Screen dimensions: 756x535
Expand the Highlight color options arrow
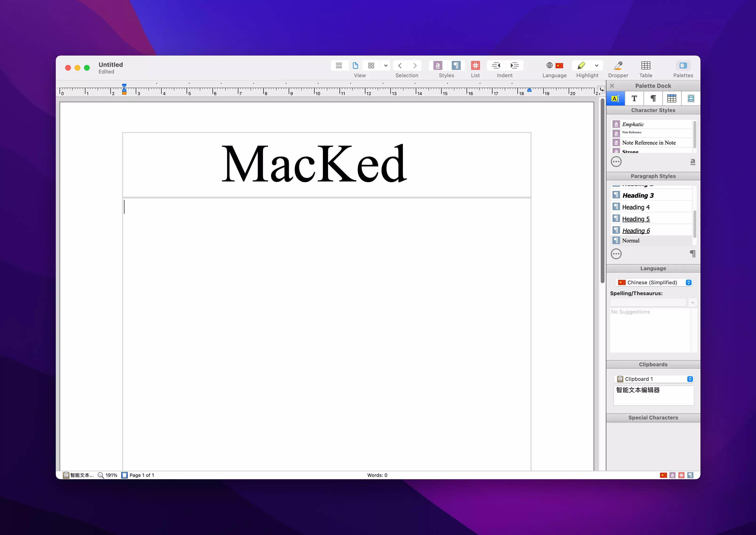coord(596,66)
